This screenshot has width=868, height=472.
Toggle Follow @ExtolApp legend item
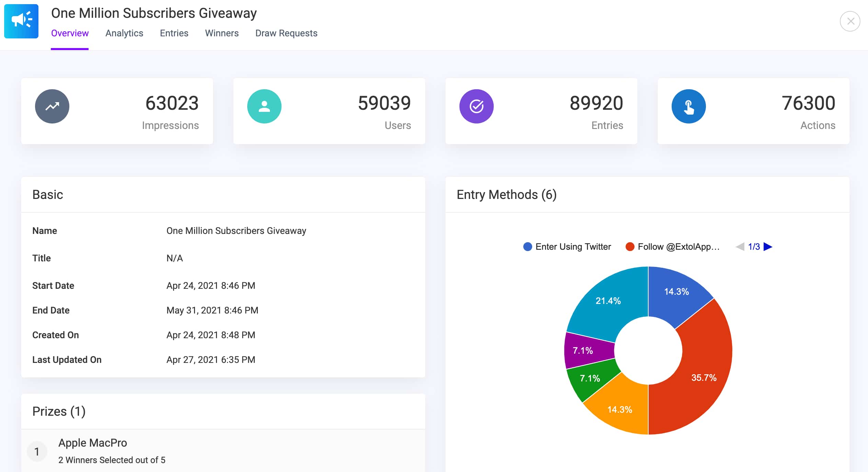click(672, 247)
